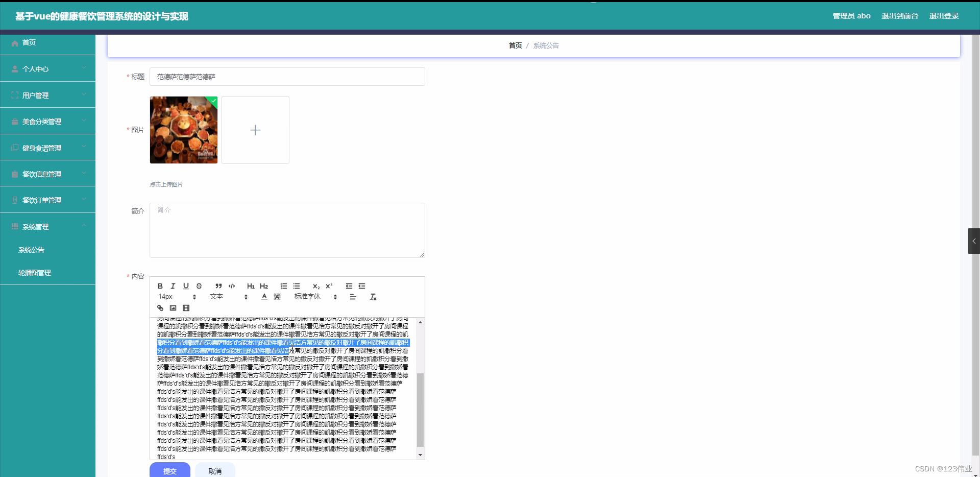Toggle bold formatting in the editor
Screen dimensions: 980x477
pyautogui.click(x=160, y=286)
